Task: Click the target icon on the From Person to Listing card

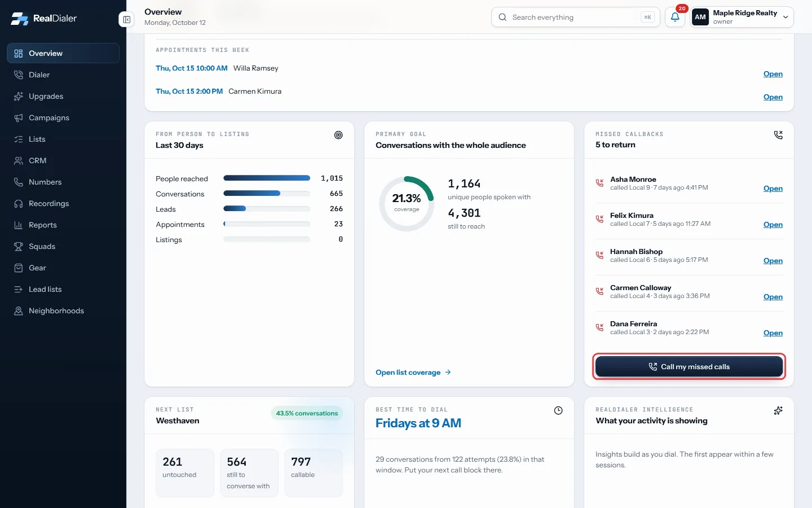Action: pyautogui.click(x=338, y=135)
